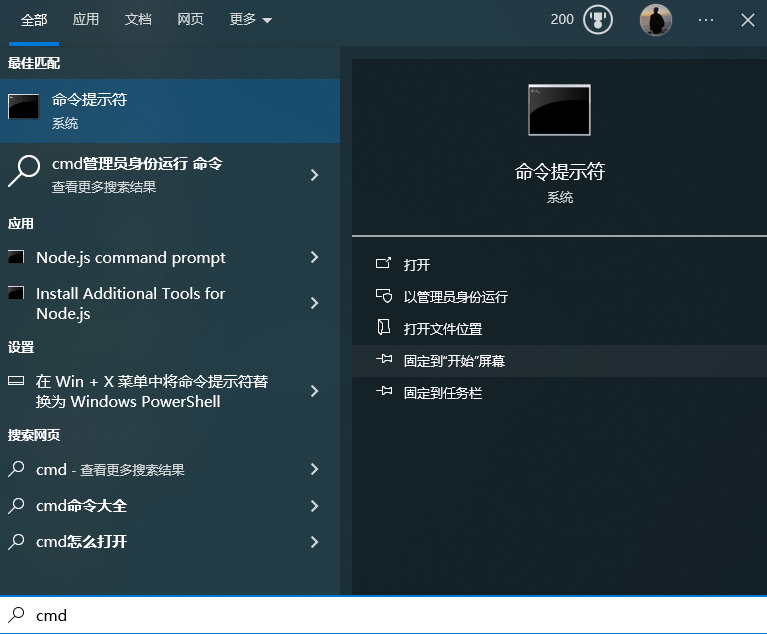Click search icon beside cmd怎么打开
The image size is (767, 634).
[x=16, y=542]
